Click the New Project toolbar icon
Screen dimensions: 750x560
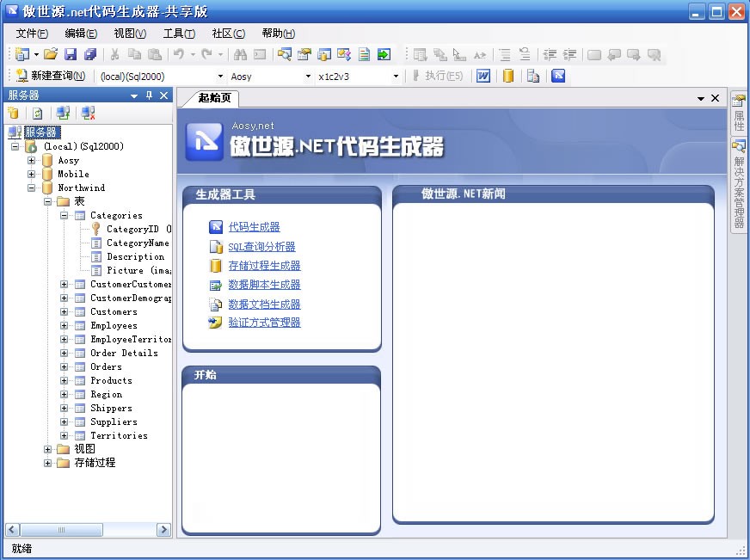click(x=22, y=54)
